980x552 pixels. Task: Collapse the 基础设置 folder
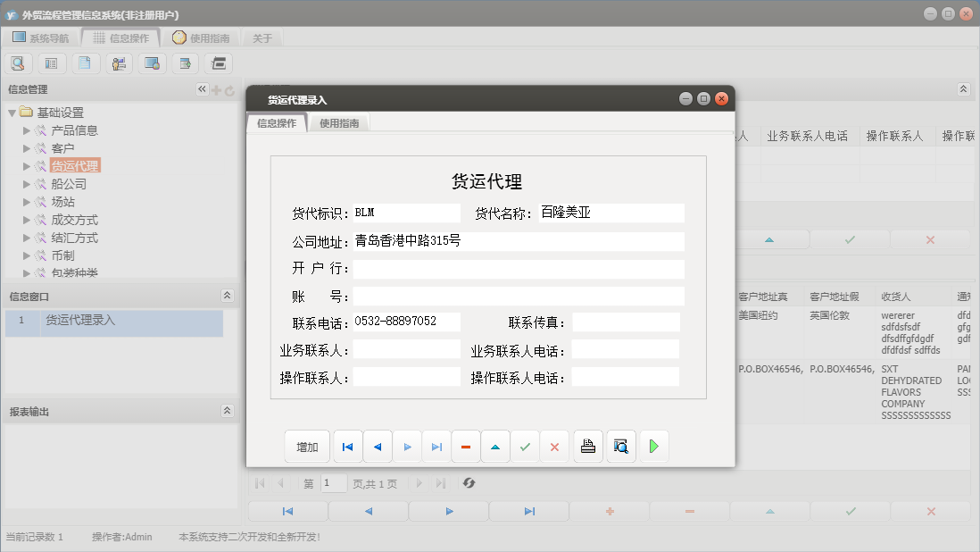click(12, 113)
